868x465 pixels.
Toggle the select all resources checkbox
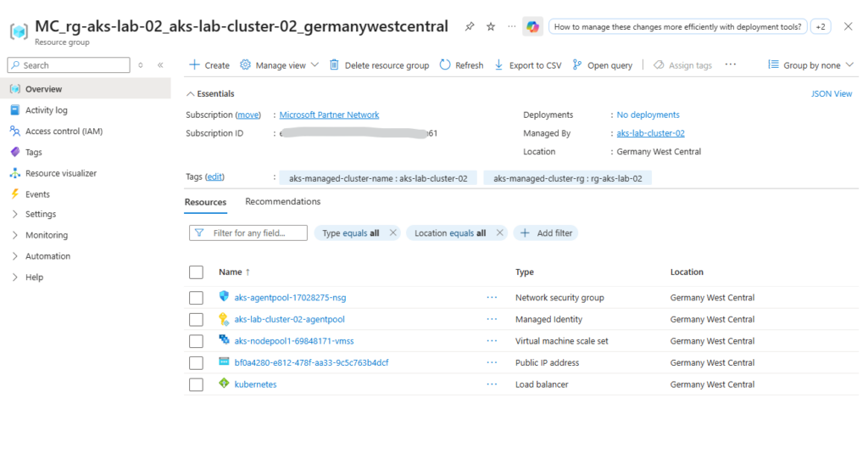[x=196, y=272]
